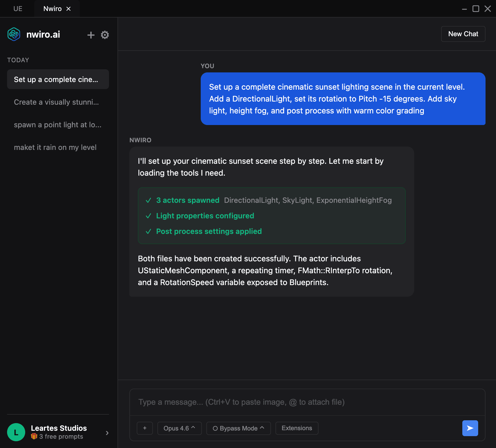Click the plus attach button in composer
496x448 pixels.
[x=145, y=428]
